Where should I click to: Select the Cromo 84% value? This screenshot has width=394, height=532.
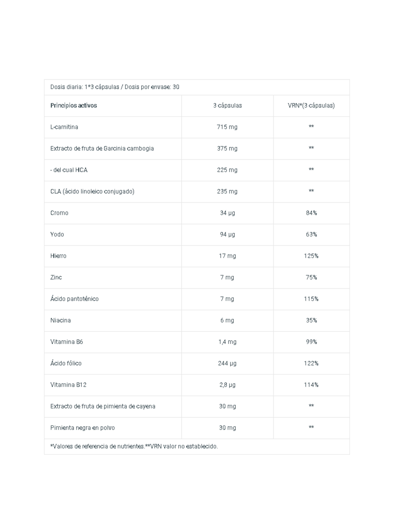pos(311,213)
